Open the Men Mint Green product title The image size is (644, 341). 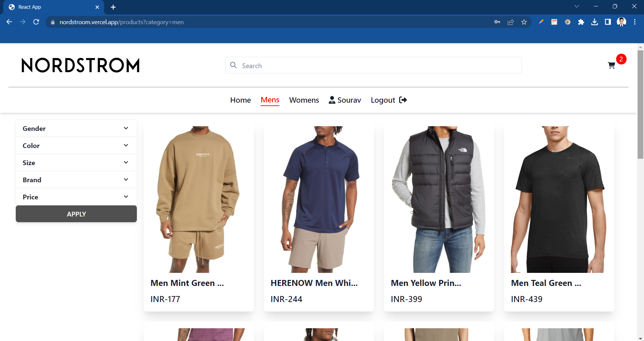coord(187,283)
